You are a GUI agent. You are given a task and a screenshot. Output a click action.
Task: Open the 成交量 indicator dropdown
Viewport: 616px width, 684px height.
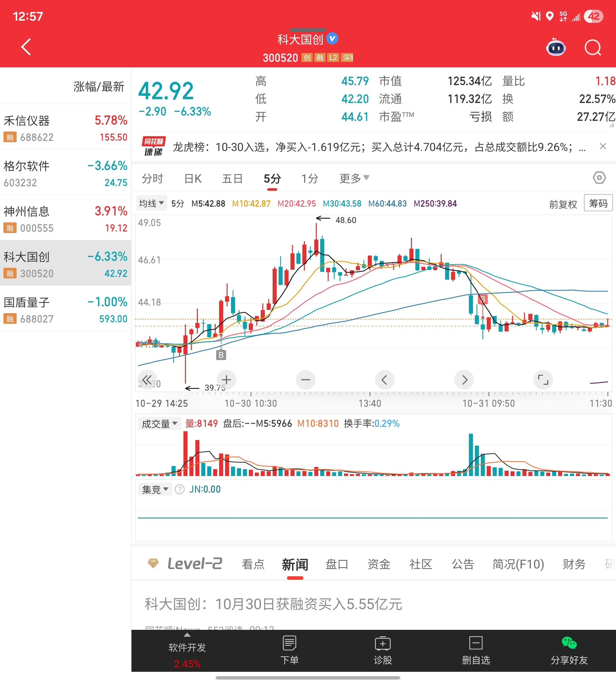(159, 424)
